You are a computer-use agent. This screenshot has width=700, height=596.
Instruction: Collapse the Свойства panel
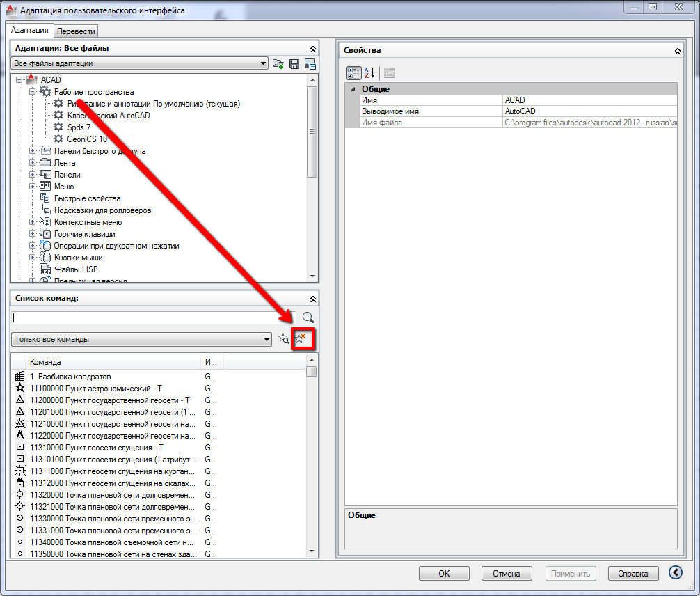678,51
